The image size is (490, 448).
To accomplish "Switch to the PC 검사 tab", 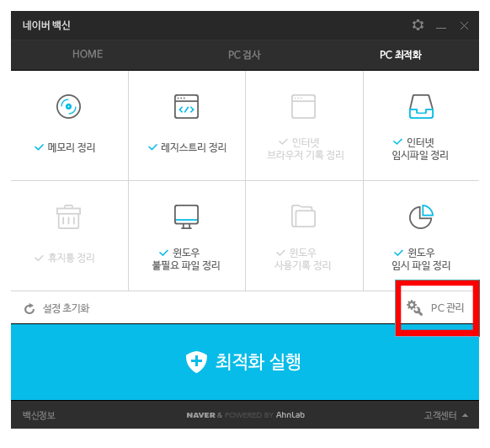I will tap(244, 55).
